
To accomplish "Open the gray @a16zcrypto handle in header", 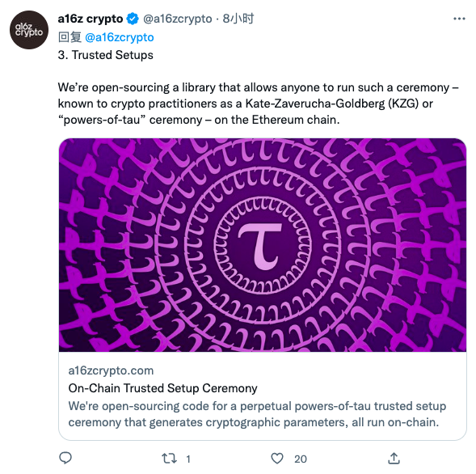I will click(177, 19).
